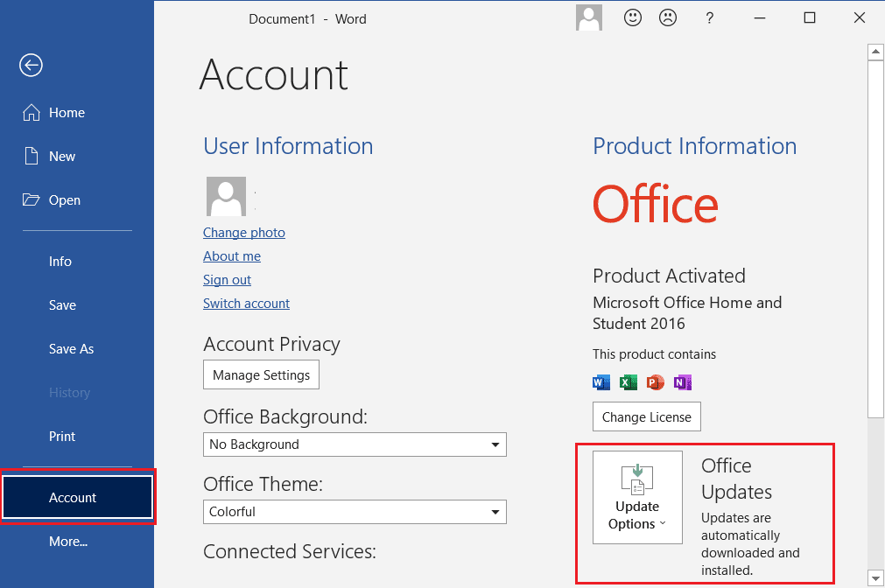The width and height of the screenshot is (885, 588).
Task: Open Help using the question mark icon
Action: pyautogui.click(x=709, y=17)
